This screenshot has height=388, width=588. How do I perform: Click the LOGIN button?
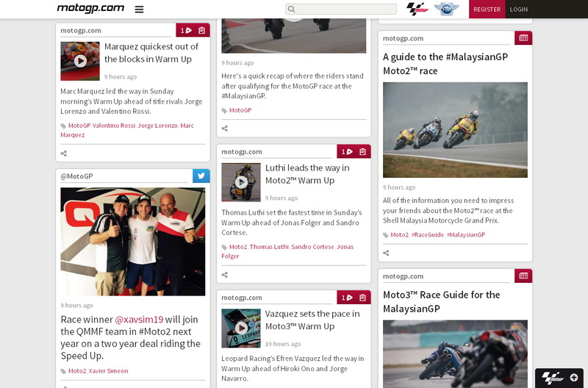(519, 10)
